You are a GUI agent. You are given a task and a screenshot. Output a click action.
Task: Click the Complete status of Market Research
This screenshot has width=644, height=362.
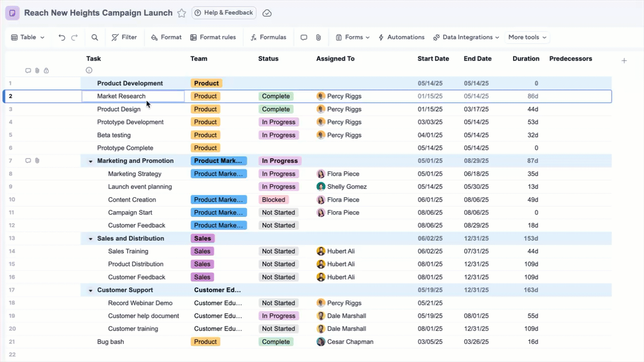point(276,96)
